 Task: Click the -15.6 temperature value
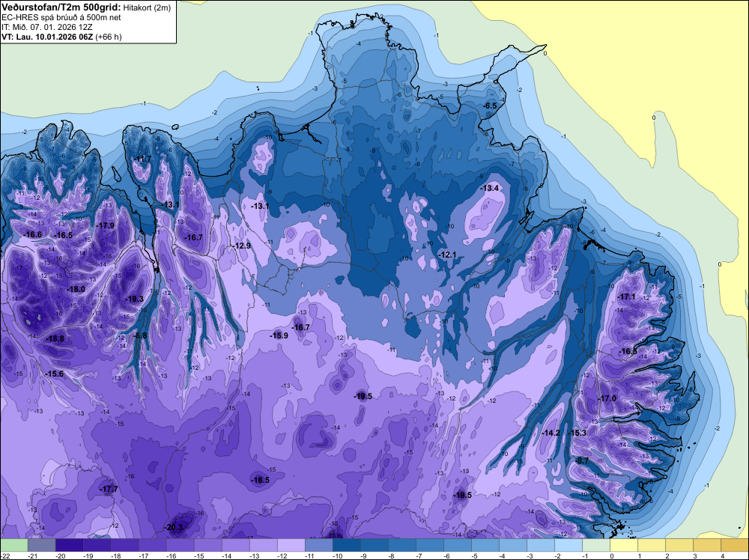(54, 374)
